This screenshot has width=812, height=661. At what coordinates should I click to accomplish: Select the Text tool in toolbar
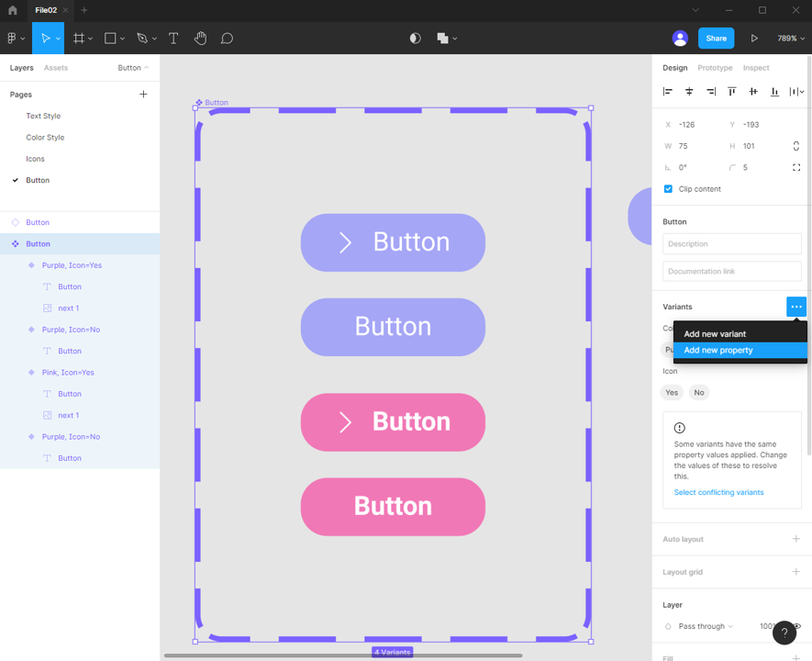pyautogui.click(x=173, y=39)
